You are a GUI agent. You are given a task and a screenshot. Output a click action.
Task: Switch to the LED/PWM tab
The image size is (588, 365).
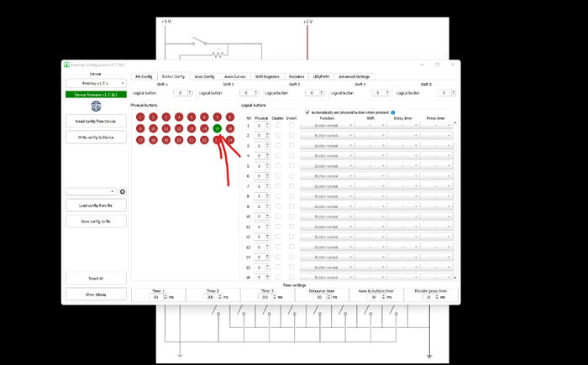coord(321,76)
